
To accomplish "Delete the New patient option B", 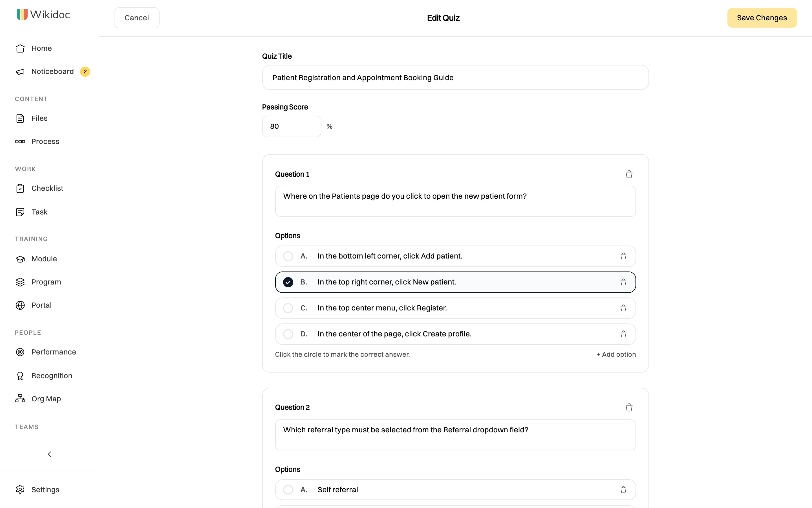I will tap(623, 282).
